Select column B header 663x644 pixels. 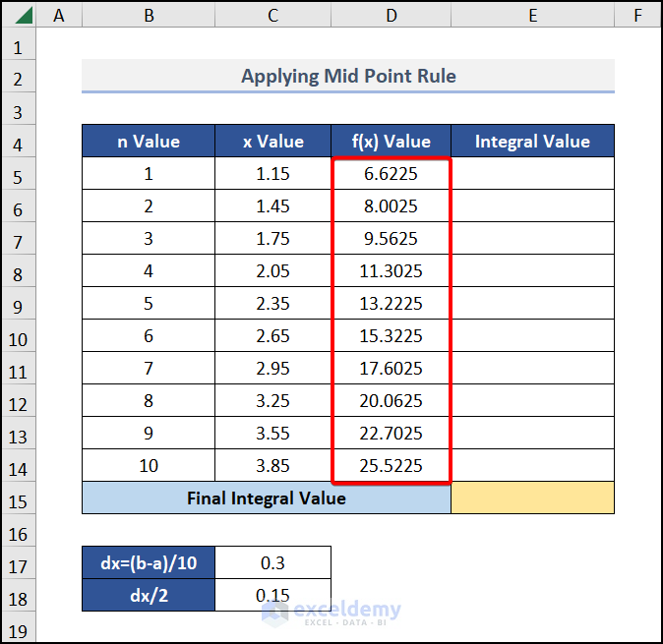click(148, 16)
